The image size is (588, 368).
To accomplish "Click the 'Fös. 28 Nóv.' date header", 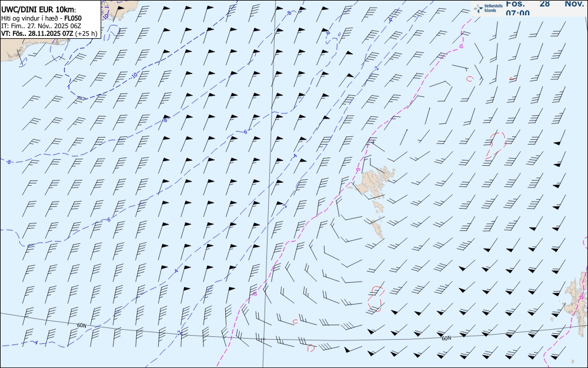I will click(x=544, y=4).
